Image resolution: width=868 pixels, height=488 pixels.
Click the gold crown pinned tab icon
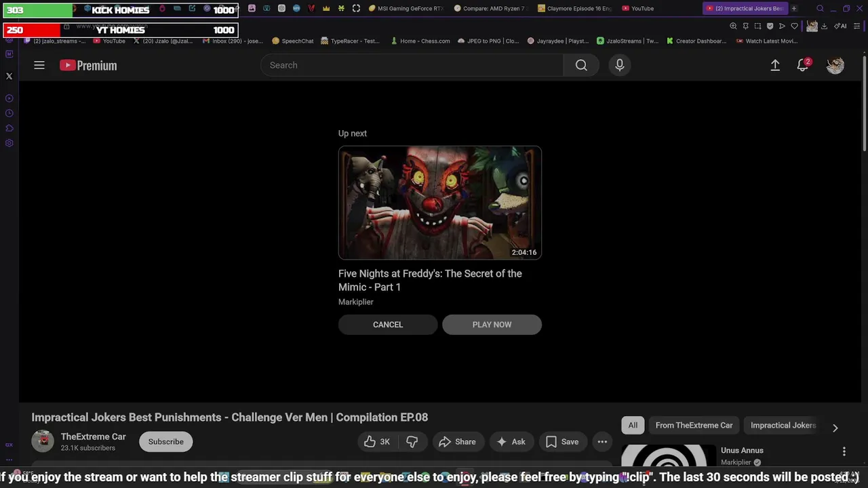326,8
